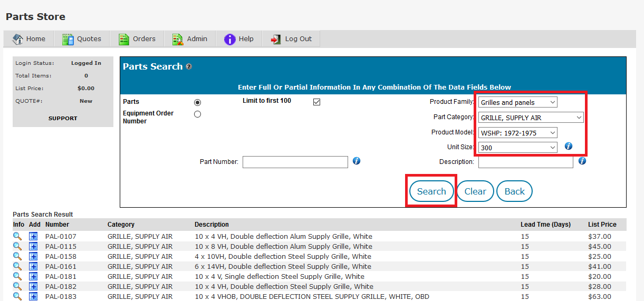
Task: View info magnifier for PAL-0158
Action: point(17,256)
